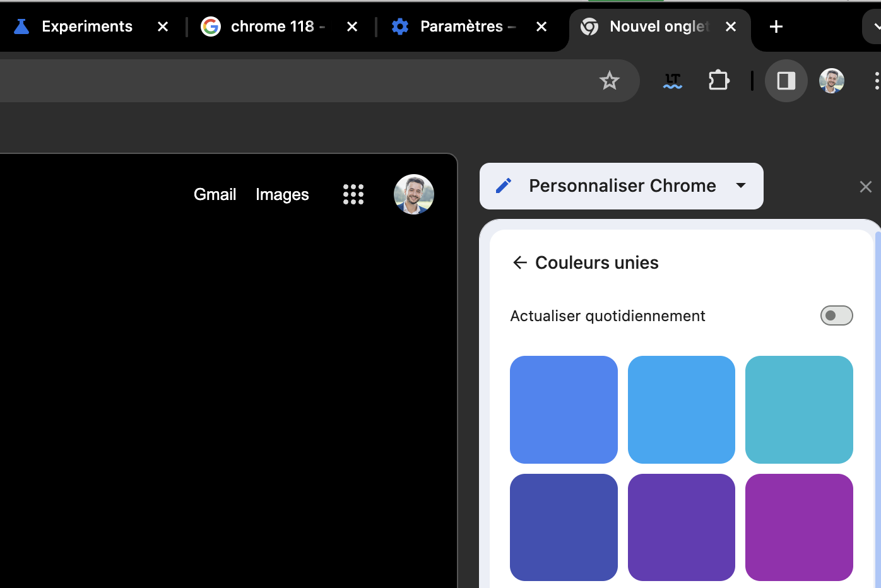Toggle the side panel icon
Image resolution: width=881 pixels, height=588 pixels.
tap(786, 81)
